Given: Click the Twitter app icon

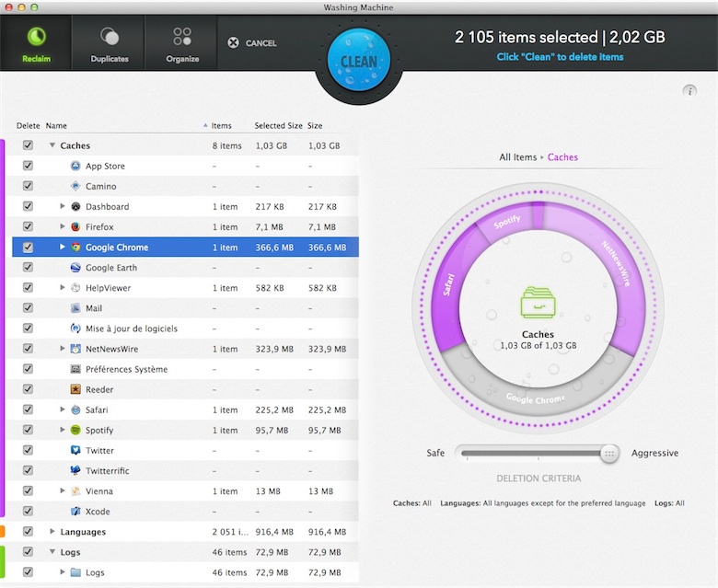Looking at the screenshot, I should point(75,450).
